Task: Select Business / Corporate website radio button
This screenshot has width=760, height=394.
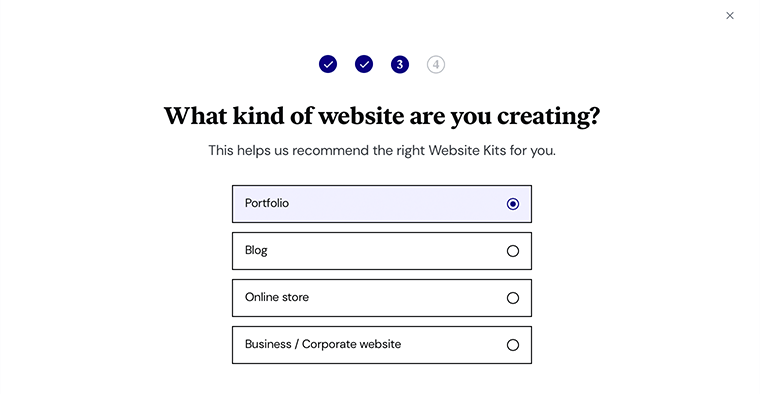Action: (x=513, y=345)
